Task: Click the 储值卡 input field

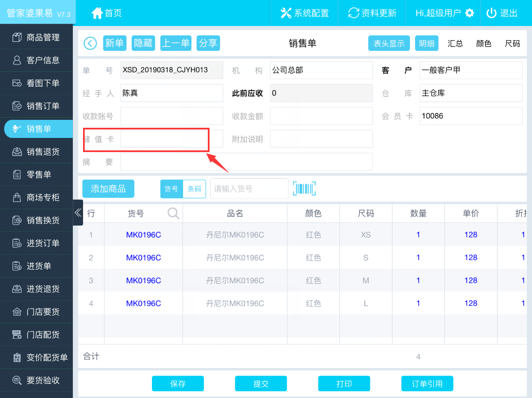Action: pos(172,139)
